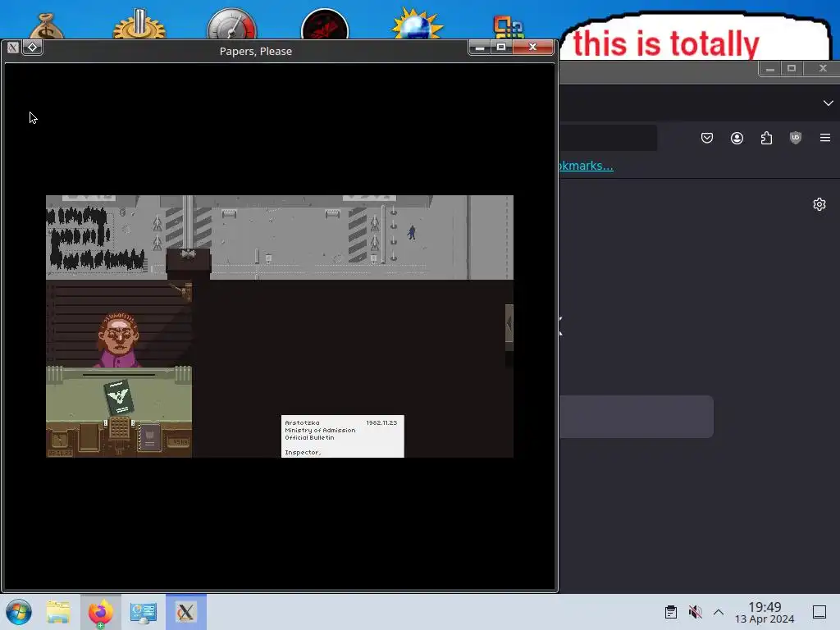Pick up the green passport on the counter
The width and height of the screenshot is (840, 630).
[118, 397]
